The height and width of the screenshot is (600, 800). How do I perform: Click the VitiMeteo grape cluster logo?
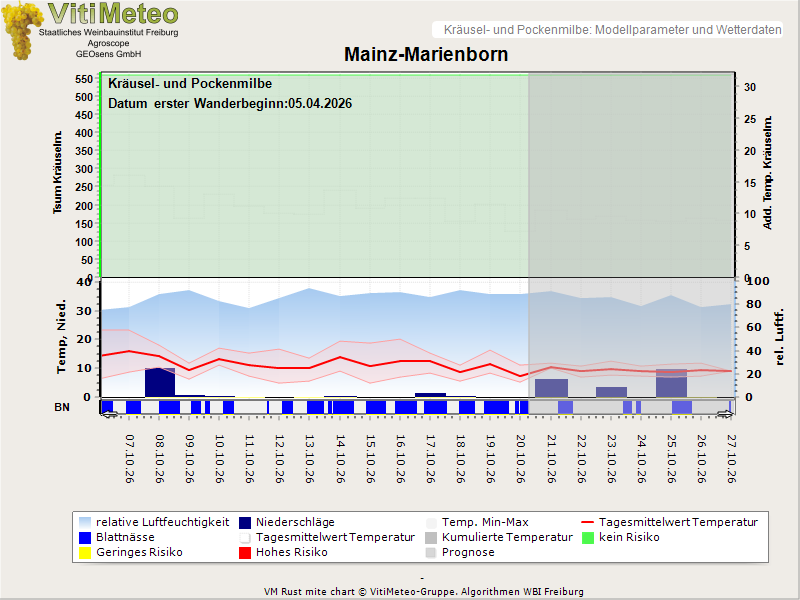[x=21, y=31]
